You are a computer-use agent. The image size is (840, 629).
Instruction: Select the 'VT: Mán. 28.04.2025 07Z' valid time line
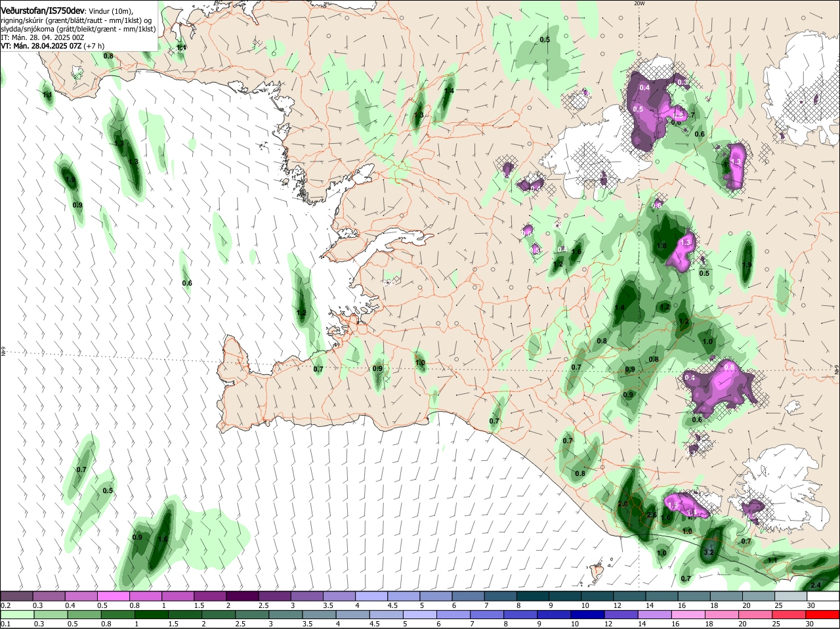point(52,46)
